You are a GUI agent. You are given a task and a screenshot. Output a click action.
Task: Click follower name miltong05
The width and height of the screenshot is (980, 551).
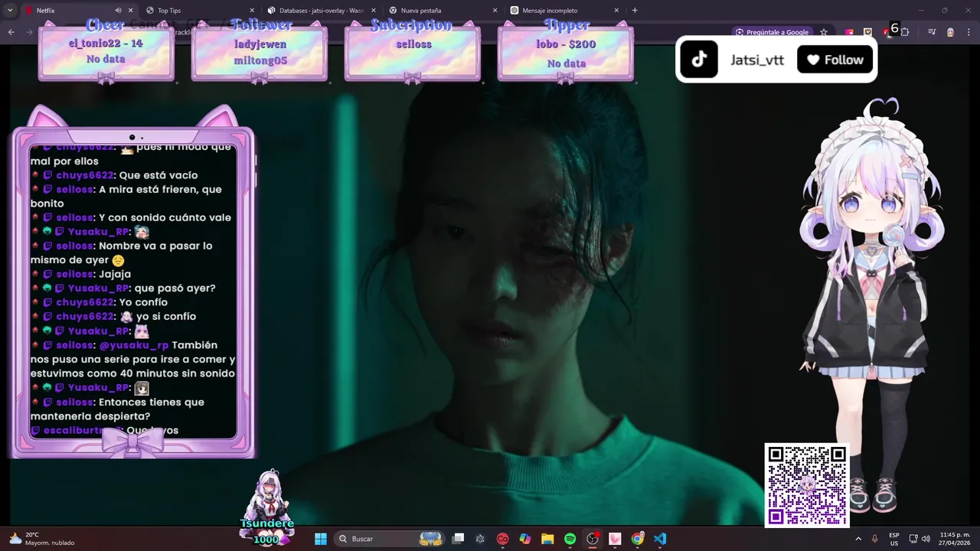260,60
